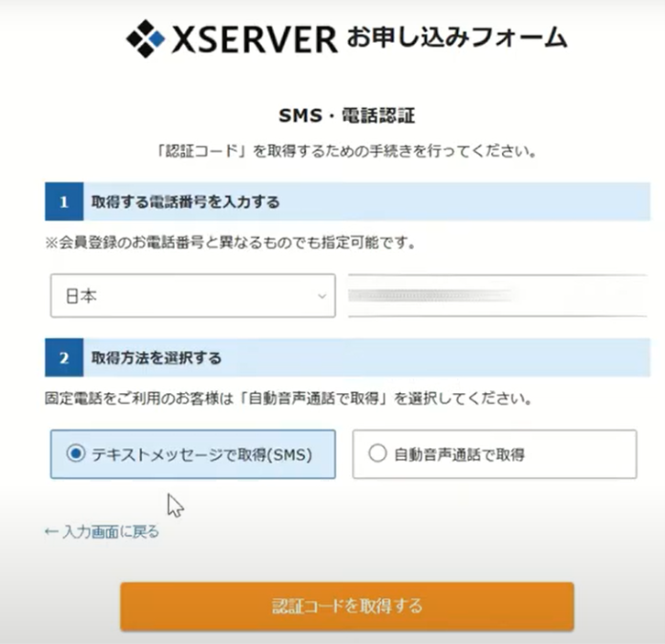Click step 2 header 取得方法を選択する

point(347,357)
